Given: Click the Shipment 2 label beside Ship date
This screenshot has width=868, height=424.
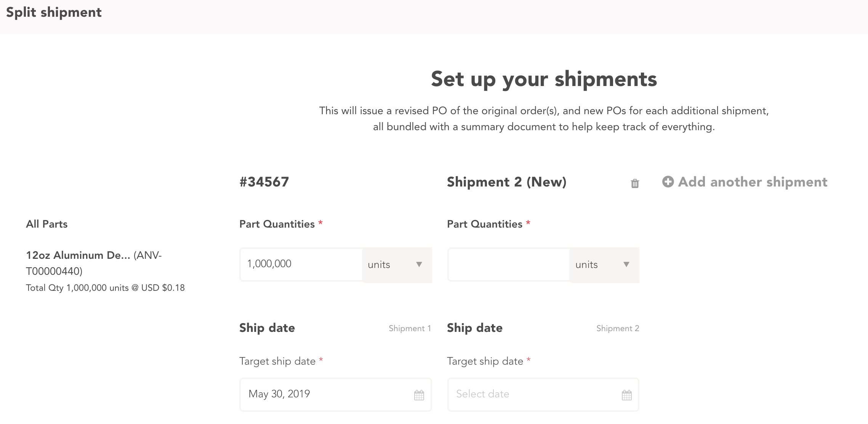Looking at the screenshot, I should click(x=618, y=328).
